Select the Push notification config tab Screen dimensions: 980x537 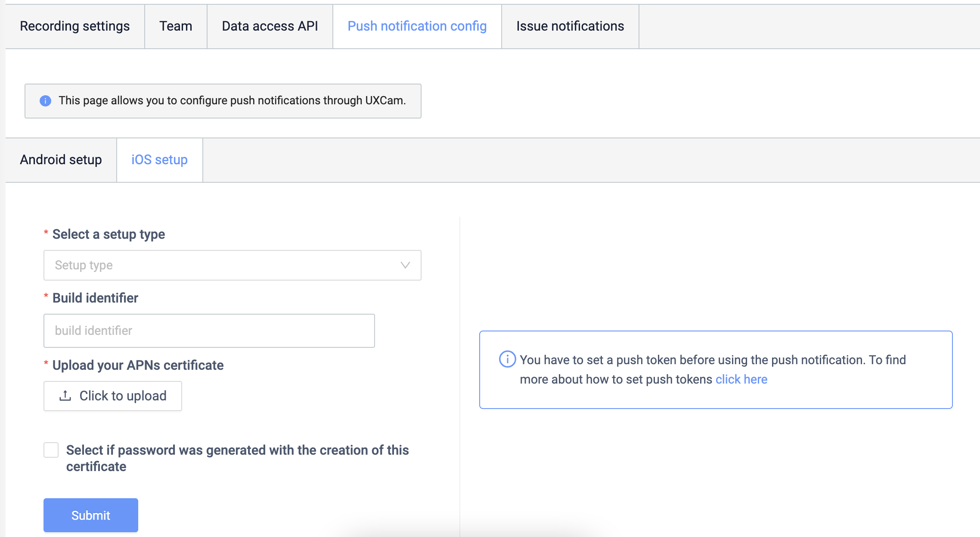[417, 26]
